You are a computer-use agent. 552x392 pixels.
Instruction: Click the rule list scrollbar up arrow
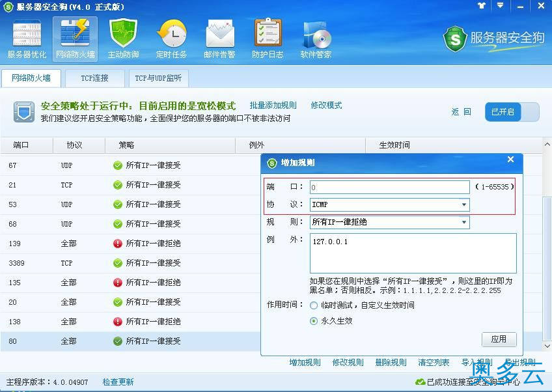point(547,145)
